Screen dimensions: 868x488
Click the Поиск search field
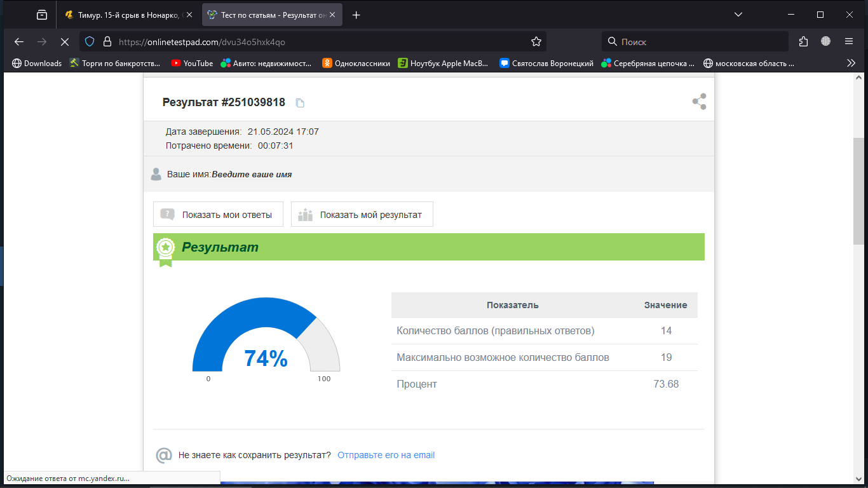coord(695,41)
